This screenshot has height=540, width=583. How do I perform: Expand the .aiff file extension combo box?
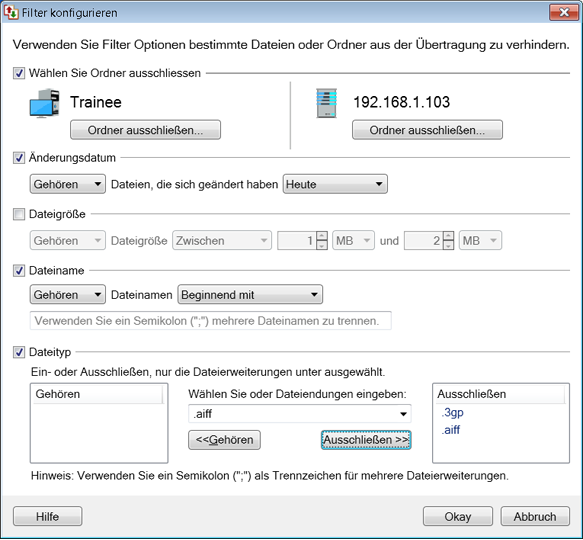coord(300,414)
